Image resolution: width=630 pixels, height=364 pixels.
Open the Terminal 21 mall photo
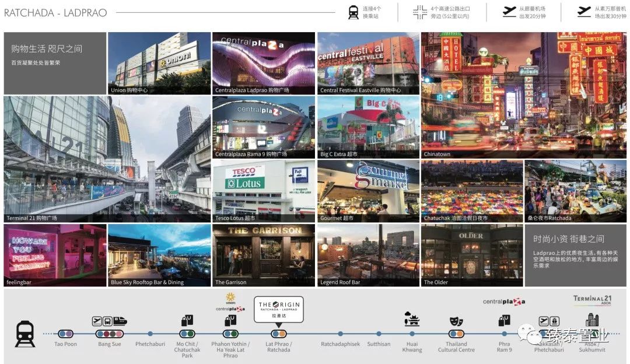tap(107, 159)
